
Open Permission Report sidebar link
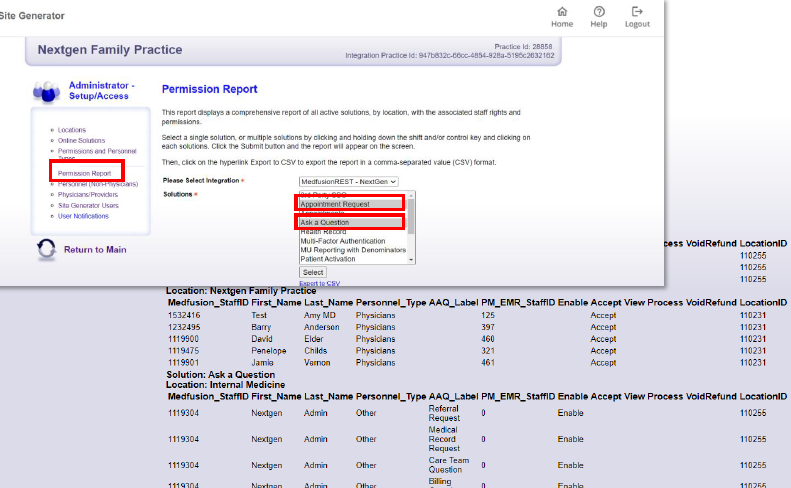tap(84, 174)
